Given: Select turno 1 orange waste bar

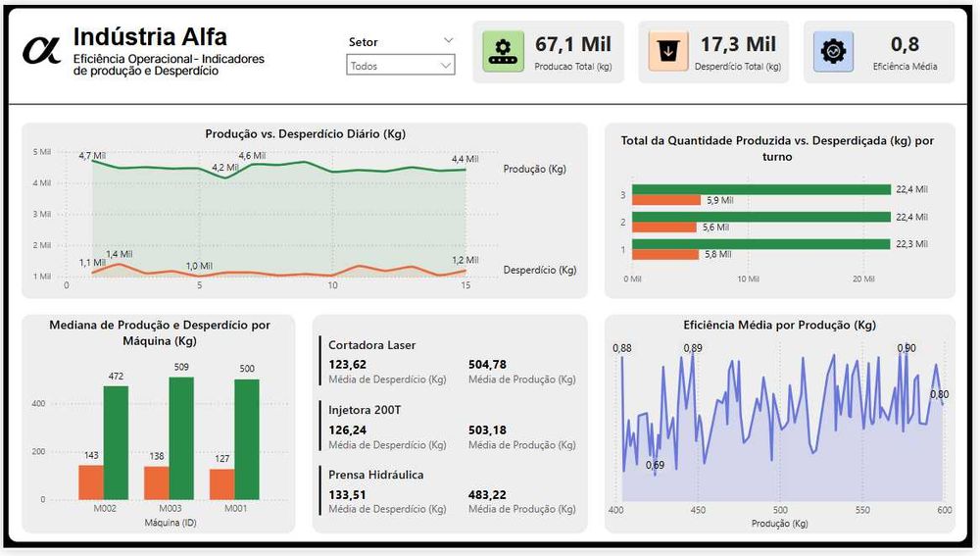Looking at the screenshot, I should [x=665, y=255].
